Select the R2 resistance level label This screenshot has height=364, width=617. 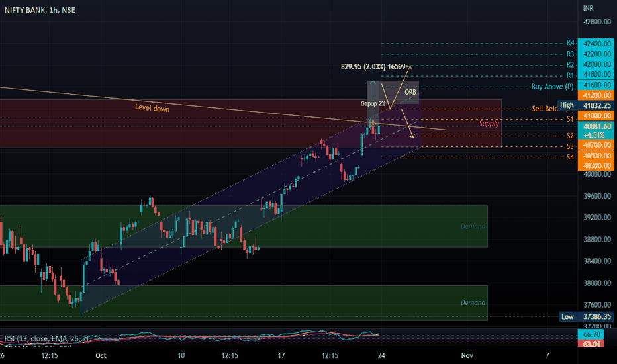(x=570, y=65)
